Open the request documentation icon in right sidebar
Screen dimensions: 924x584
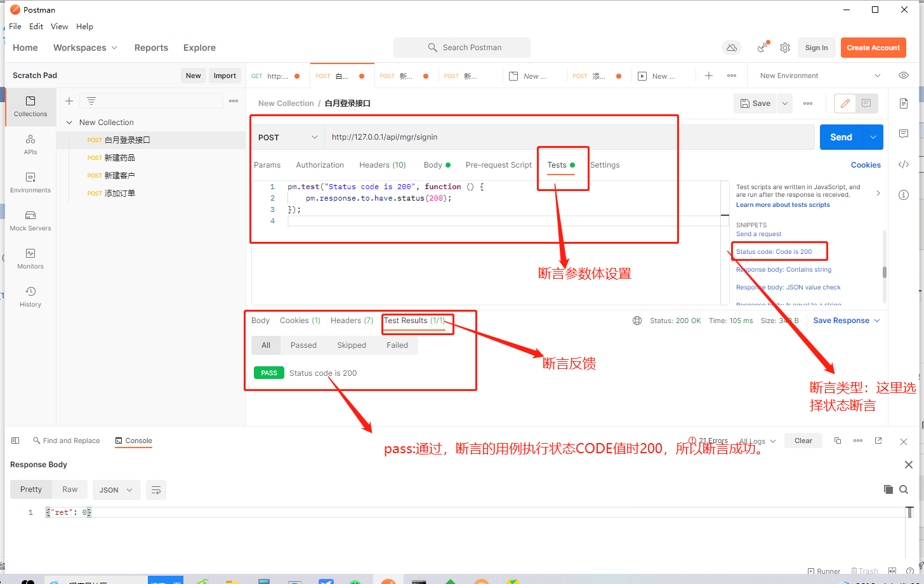(904, 103)
